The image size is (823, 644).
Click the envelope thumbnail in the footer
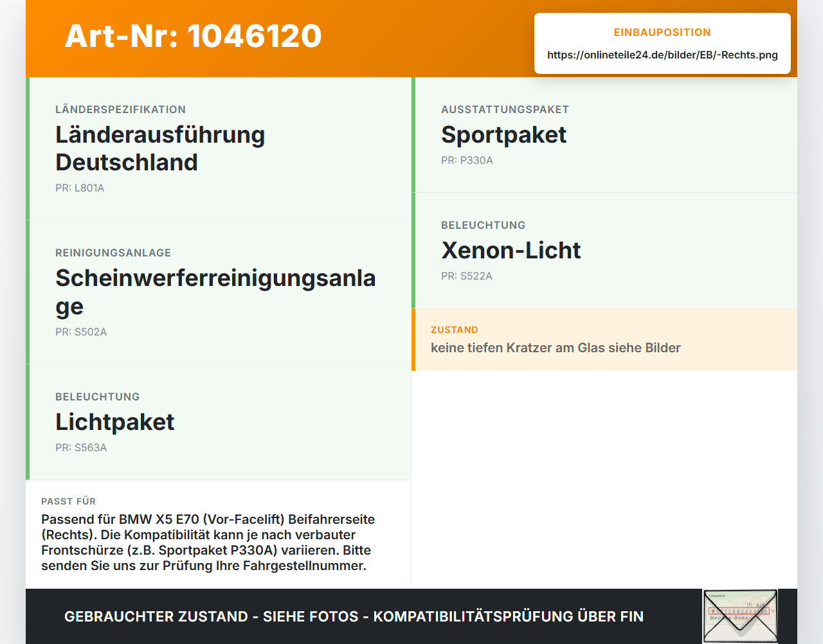click(740, 616)
